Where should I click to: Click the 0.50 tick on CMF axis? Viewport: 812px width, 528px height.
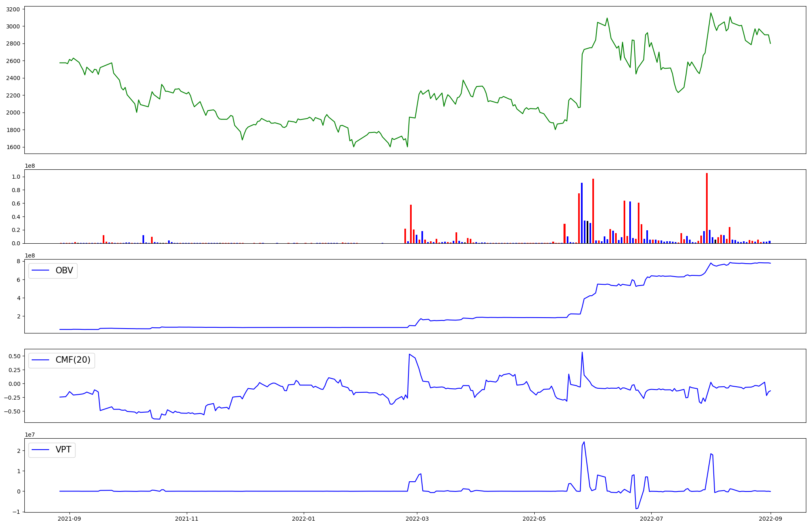tap(14, 356)
